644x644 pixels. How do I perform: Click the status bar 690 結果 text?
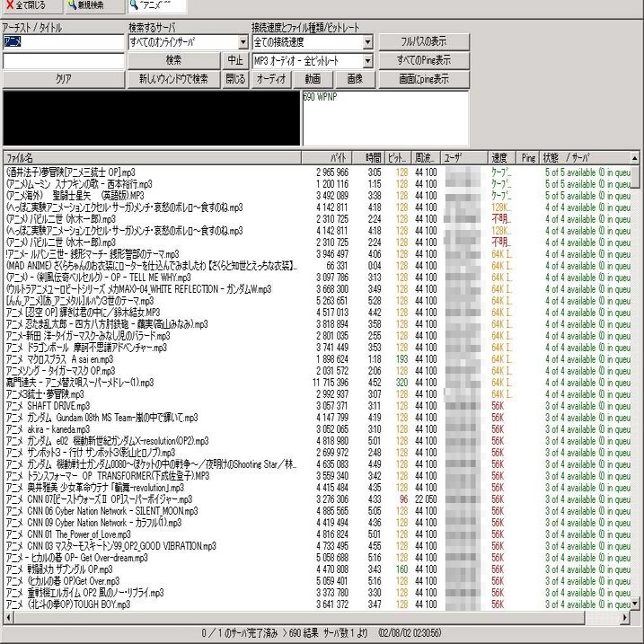pos(304,633)
